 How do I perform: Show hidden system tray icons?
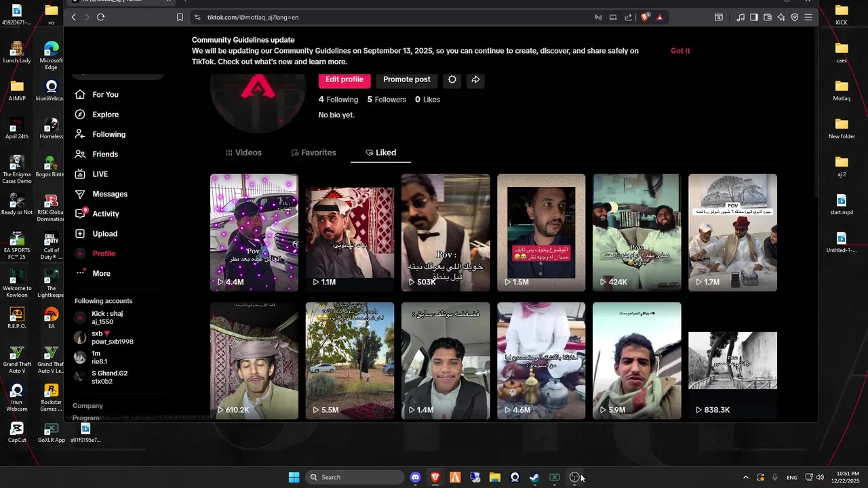pos(746,477)
